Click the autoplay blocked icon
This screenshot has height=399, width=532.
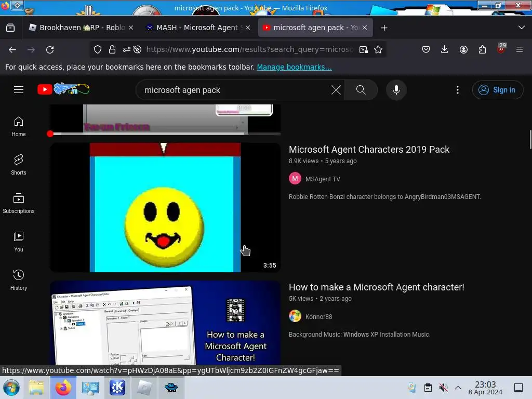click(137, 49)
